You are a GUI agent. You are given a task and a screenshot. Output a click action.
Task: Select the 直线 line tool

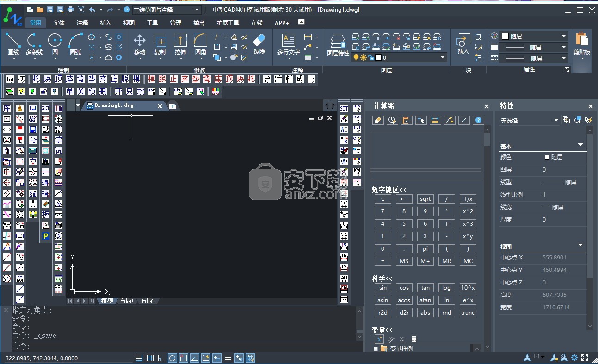(x=13, y=44)
